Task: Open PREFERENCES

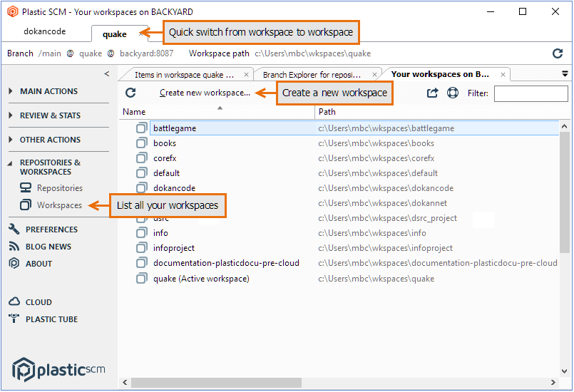Action: (51, 229)
